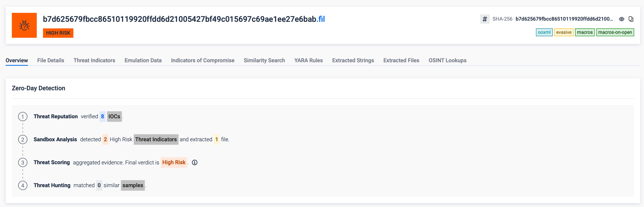Click the orange HIGH RISK badge
This screenshot has height=207, width=644.
click(x=58, y=33)
